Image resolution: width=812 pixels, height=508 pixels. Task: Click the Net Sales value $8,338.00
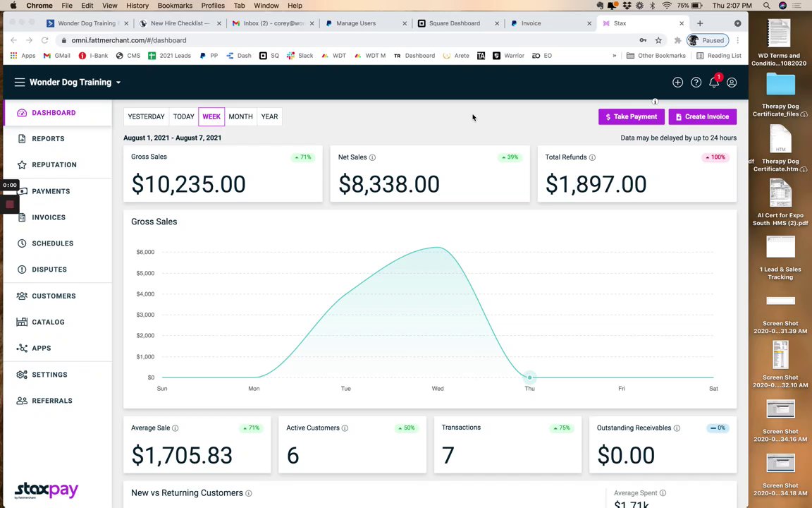389,184
